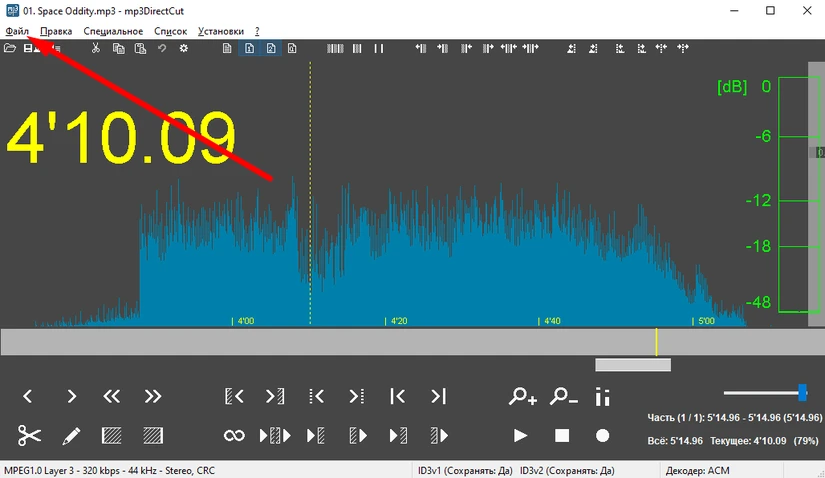Viewport: 825px width, 478px height.
Task: Start recording with the round button
Action: point(602,436)
